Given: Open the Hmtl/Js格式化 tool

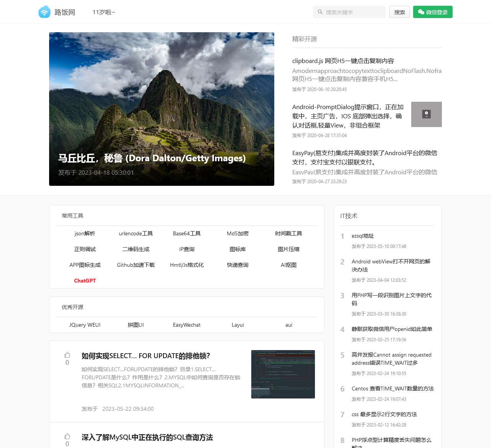Looking at the screenshot, I should click(x=187, y=265).
